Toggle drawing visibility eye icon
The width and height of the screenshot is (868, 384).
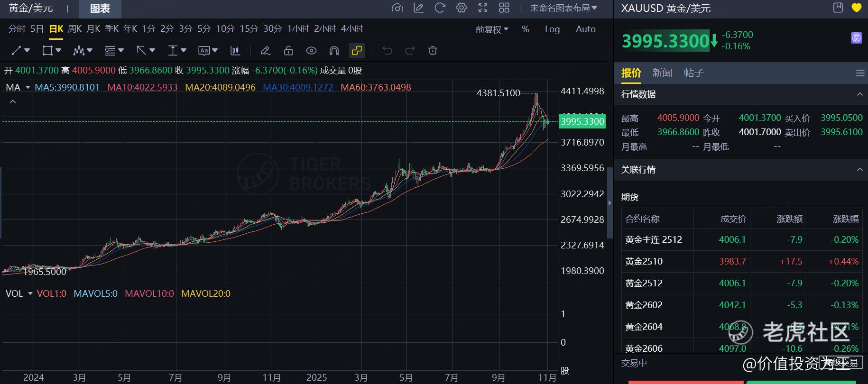click(x=311, y=51)
